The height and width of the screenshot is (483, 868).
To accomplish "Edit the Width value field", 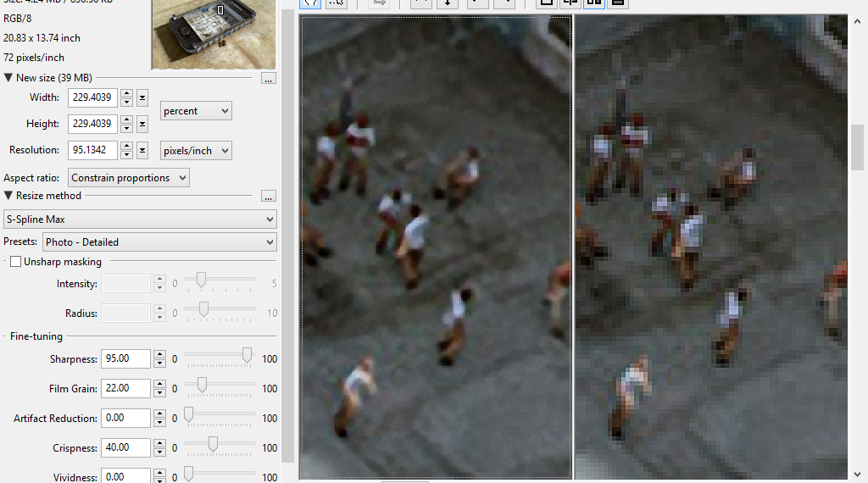I will 92,97.
